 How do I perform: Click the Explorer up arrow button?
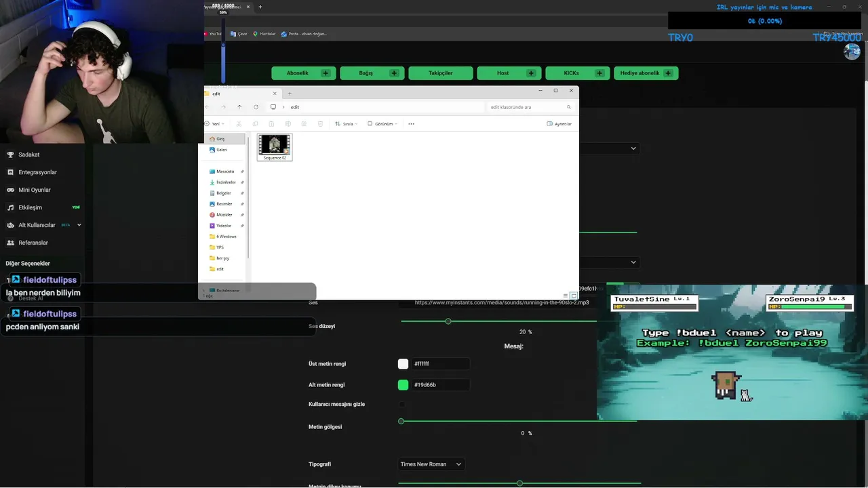(239, 107)
